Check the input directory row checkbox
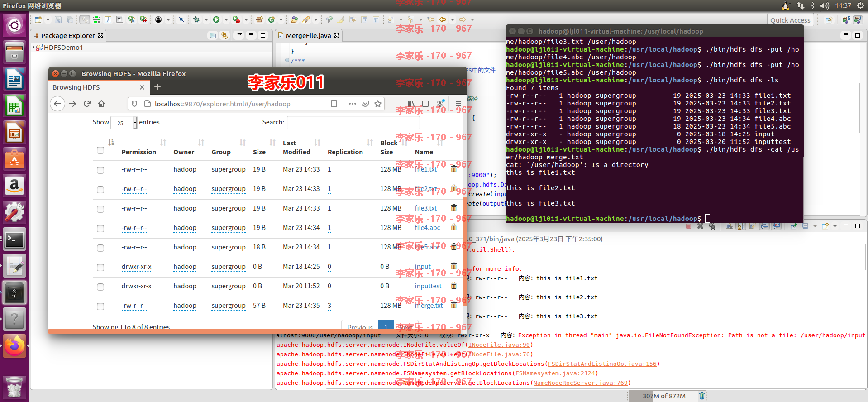The height and width of the screenshot is (402, 868). tap(100, 268)
